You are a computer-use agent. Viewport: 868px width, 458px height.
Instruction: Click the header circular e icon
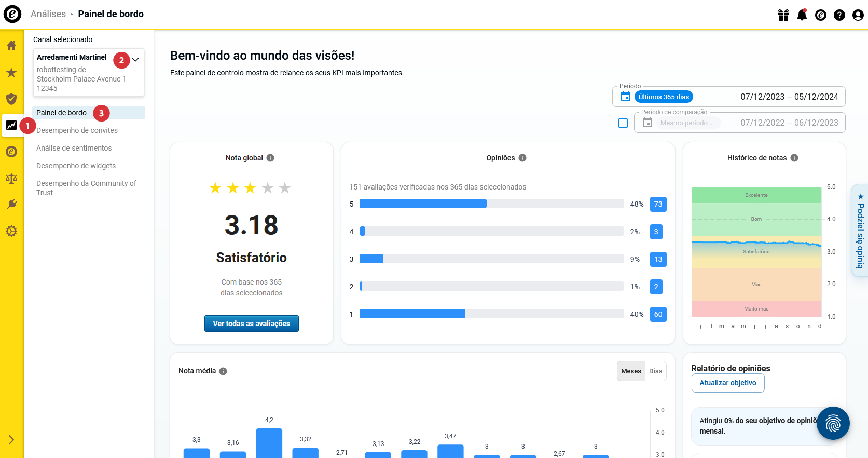821,15
